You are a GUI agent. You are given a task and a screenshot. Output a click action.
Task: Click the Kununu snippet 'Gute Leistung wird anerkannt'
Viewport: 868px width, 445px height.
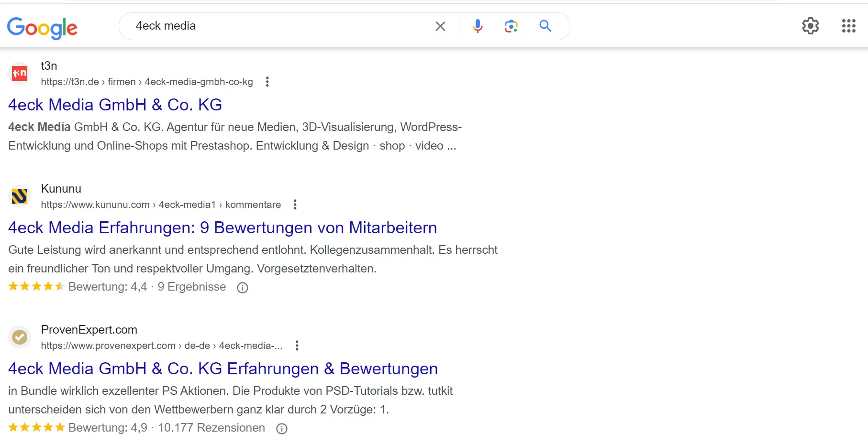(x=253, y=259)
